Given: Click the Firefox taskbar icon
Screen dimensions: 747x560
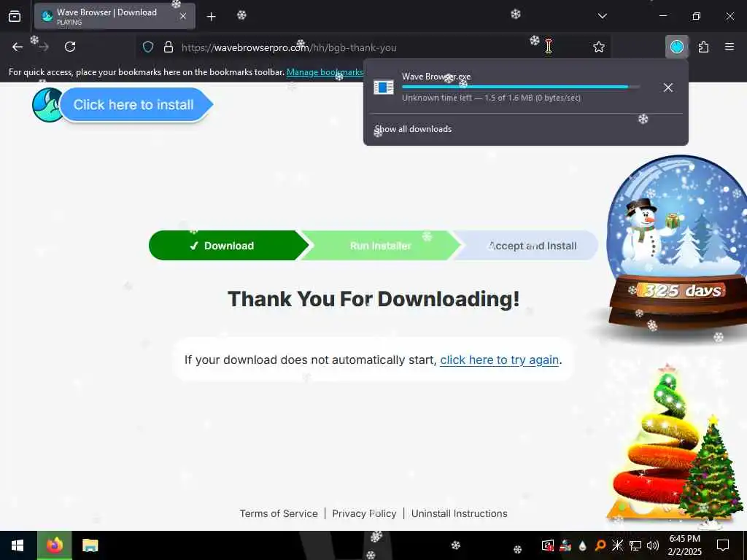Looking at the screenshot, I should 54,545.
